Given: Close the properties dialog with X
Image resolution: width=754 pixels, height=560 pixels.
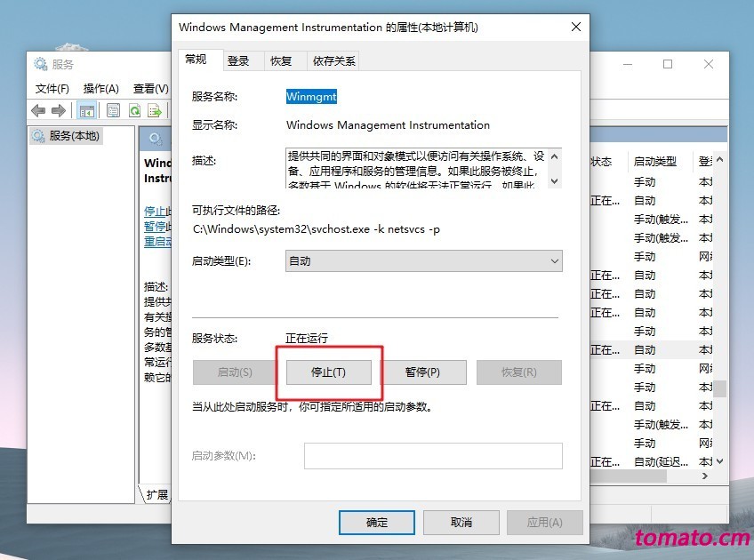Looking at the screenshot, I should click(x=576, y=27).
